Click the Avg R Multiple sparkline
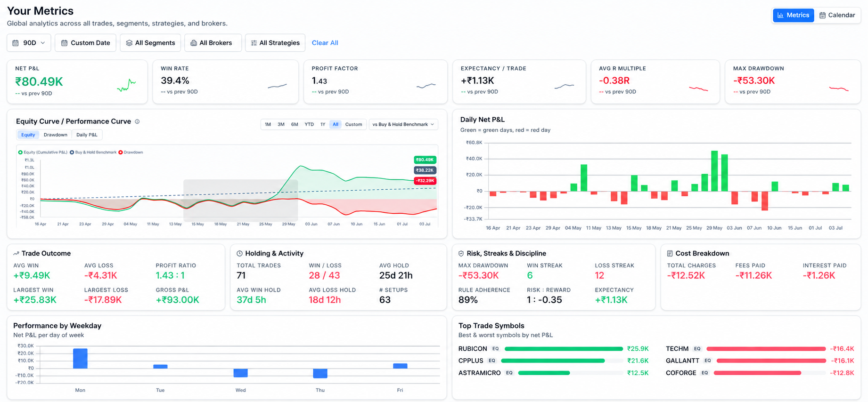The image size is (868, 402). point(698,88)
